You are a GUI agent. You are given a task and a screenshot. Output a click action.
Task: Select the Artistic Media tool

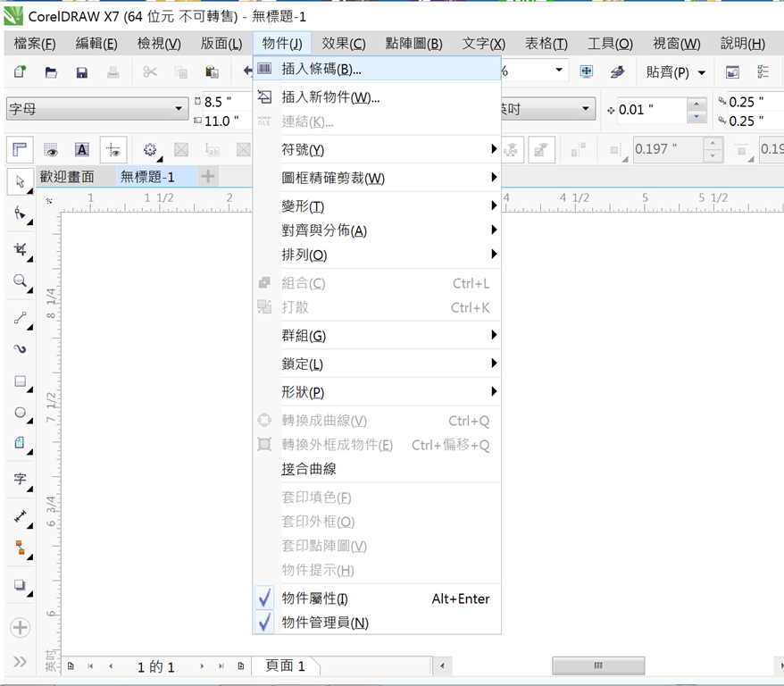20,349
